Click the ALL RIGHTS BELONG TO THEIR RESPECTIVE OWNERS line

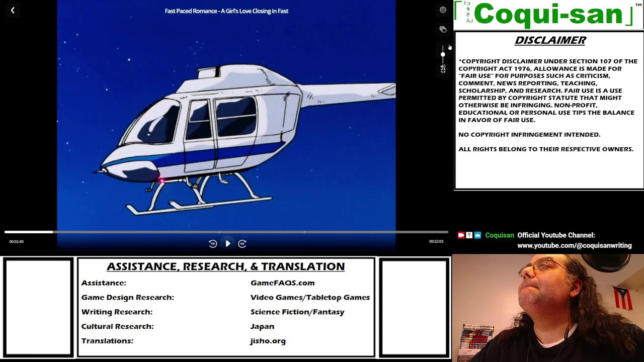(x=546, y=149)
